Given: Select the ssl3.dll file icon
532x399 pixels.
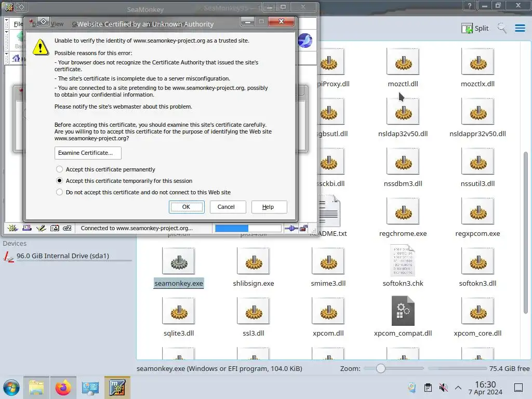Looking at the screenshot, I should coord(254,311).
